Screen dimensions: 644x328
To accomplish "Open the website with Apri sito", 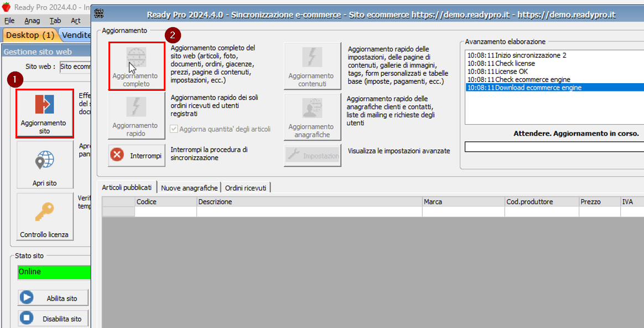I will 45,165.
